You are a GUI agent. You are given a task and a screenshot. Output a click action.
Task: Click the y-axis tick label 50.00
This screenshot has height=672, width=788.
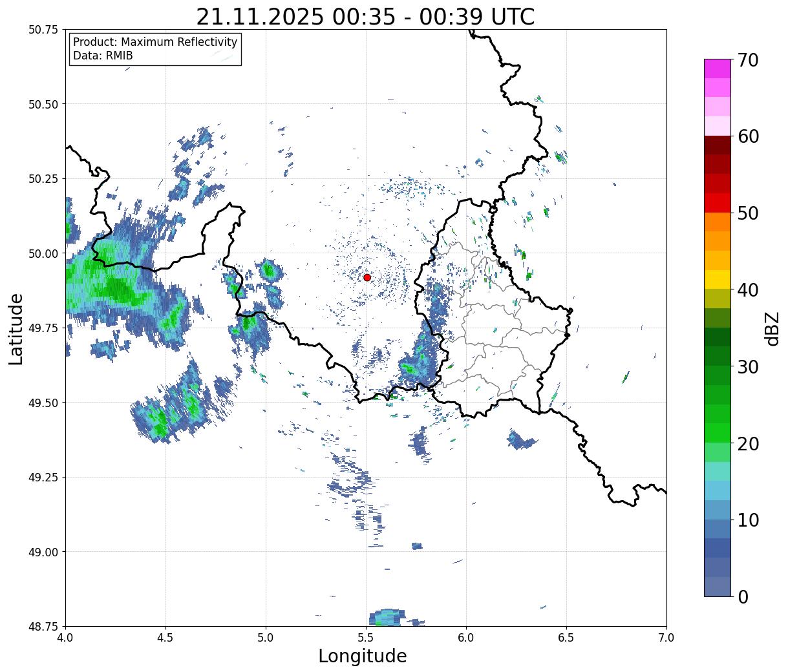pos(43,253)
